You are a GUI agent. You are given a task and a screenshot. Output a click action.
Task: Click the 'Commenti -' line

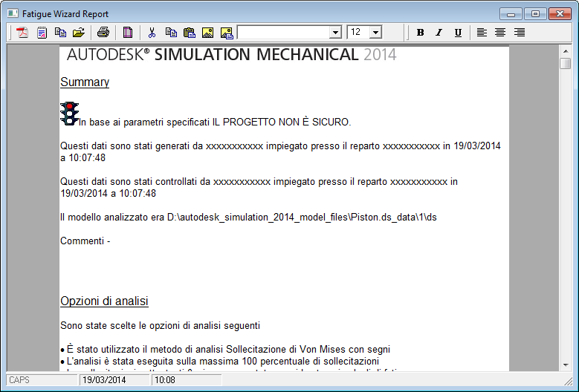(85, 241)
